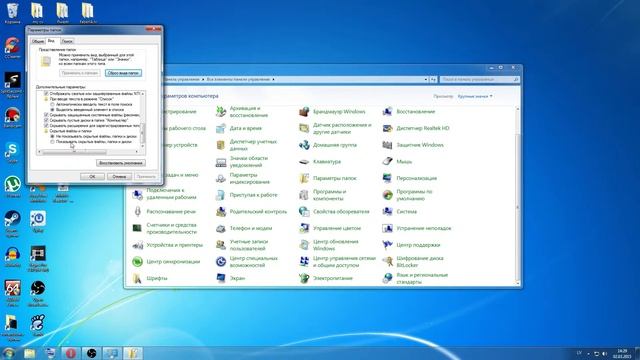Show hidden tray icons arrow
This screenshot has width=640, height=360.
tap(588, 353)
